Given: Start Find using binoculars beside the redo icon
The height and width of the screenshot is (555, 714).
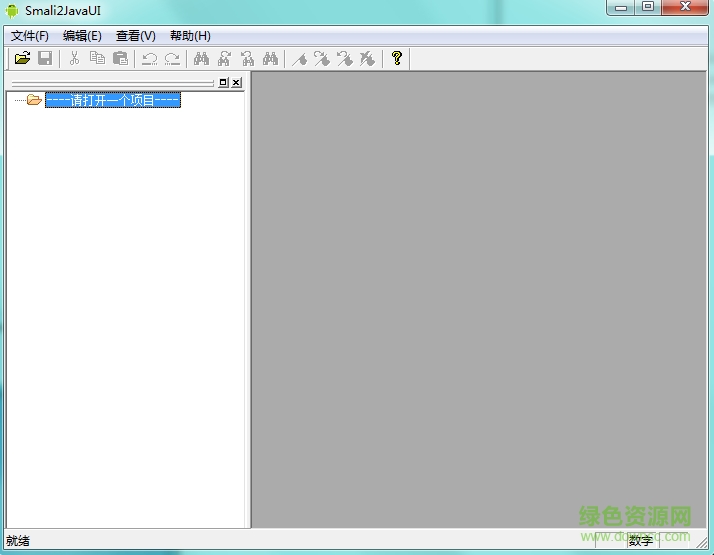Looking at the screenshot, I should click(x=201, y=58).
